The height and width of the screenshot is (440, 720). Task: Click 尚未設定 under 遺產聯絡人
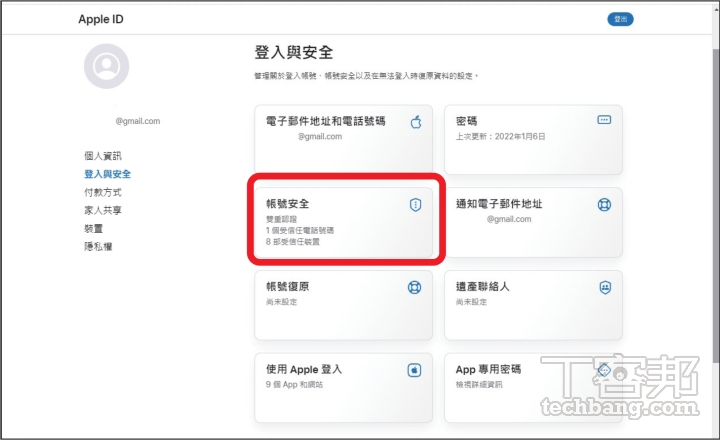pos(471,302)
